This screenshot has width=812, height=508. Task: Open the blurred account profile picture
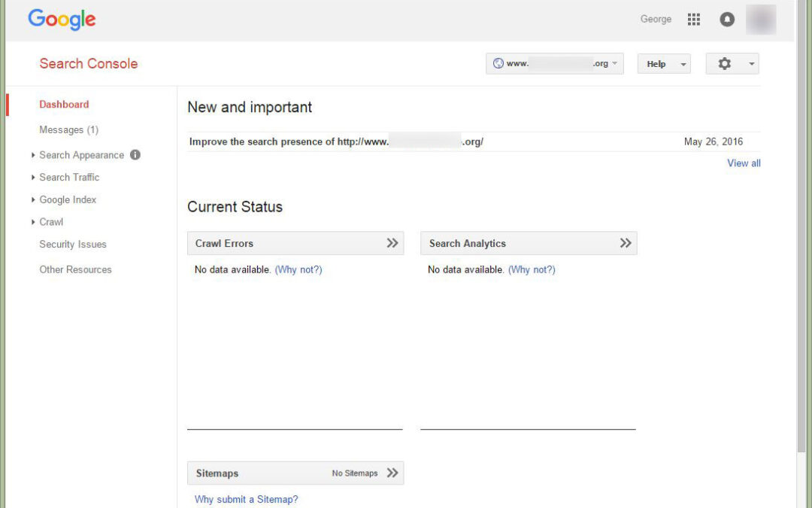(x=761, y=20)
